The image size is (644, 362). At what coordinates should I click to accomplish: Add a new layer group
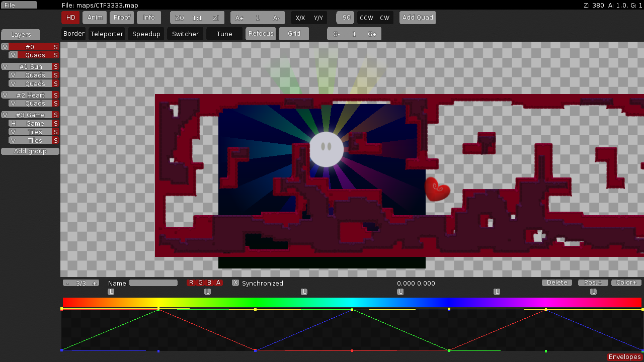30,151
